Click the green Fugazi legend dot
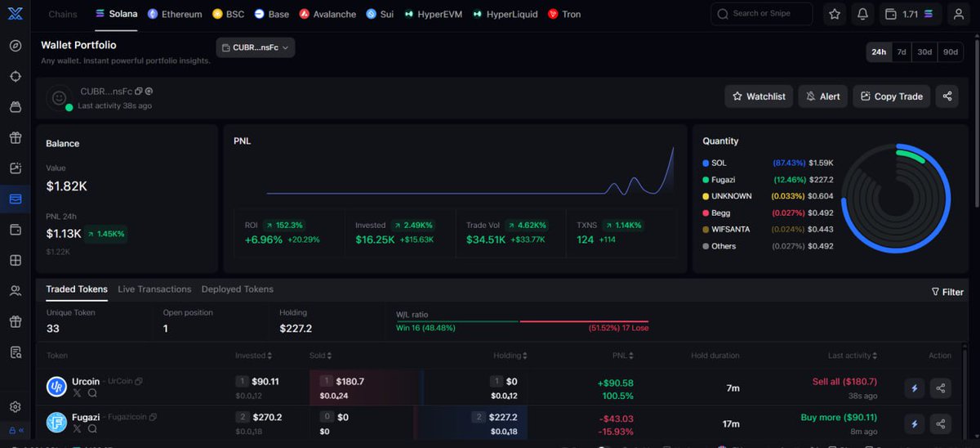The image size is (980, 448). click(x=706, y=180)
